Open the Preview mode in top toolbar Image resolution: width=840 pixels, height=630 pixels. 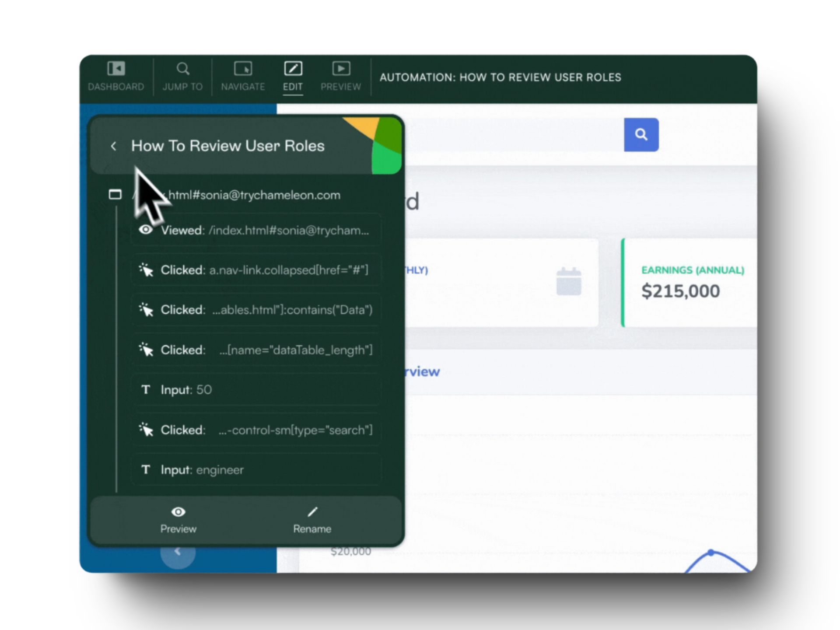(341, 77)
